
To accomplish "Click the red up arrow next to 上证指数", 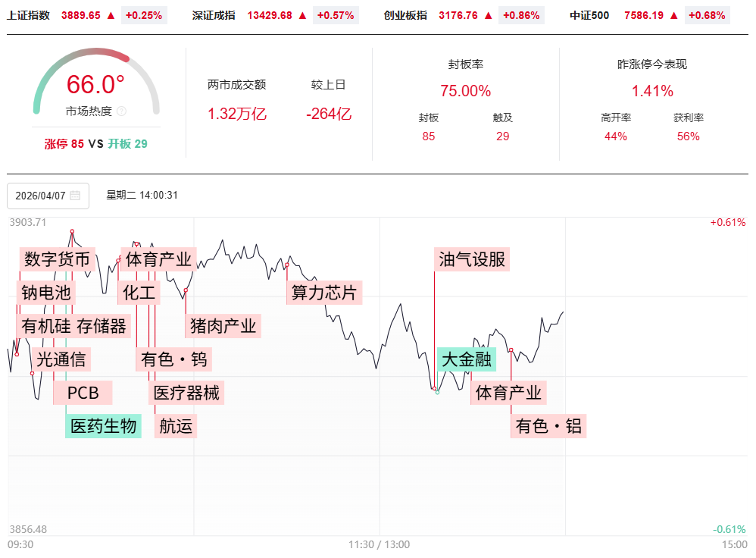I will click(111, 15).
